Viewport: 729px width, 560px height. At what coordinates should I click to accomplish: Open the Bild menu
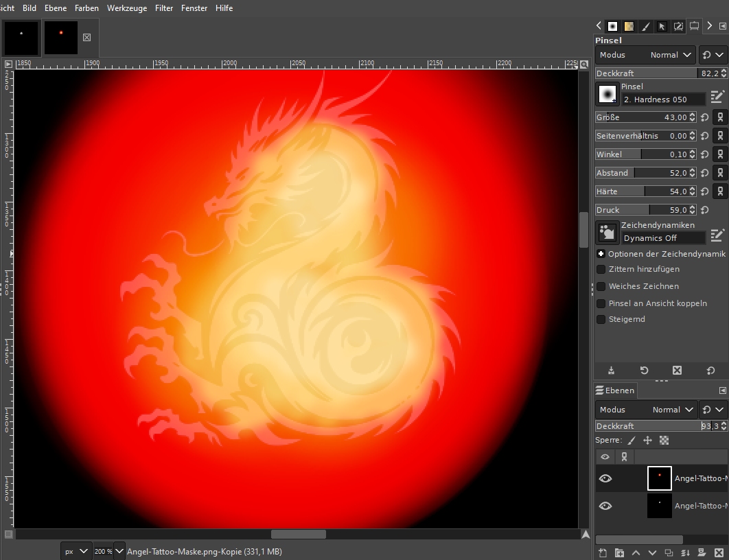pos(30,8)
